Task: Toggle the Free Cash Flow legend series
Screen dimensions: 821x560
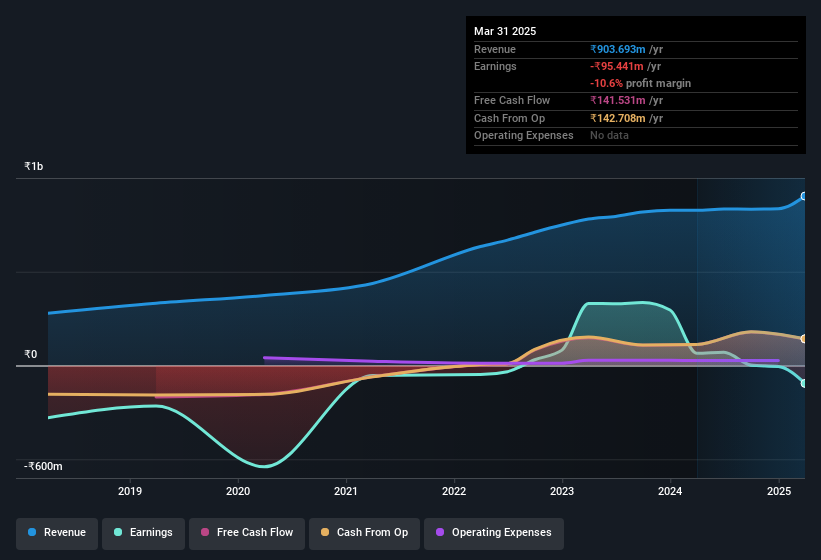Action: [x=247, y=533]
